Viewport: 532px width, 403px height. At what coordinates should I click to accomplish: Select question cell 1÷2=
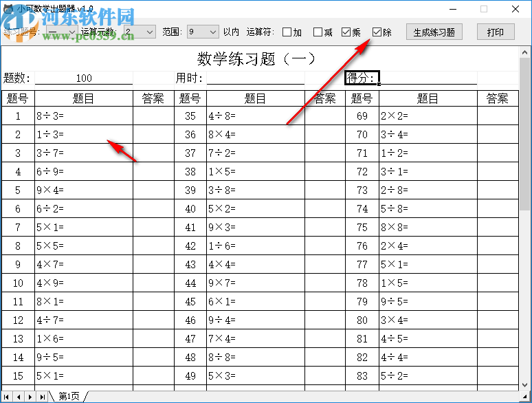(x=428, y=153)
